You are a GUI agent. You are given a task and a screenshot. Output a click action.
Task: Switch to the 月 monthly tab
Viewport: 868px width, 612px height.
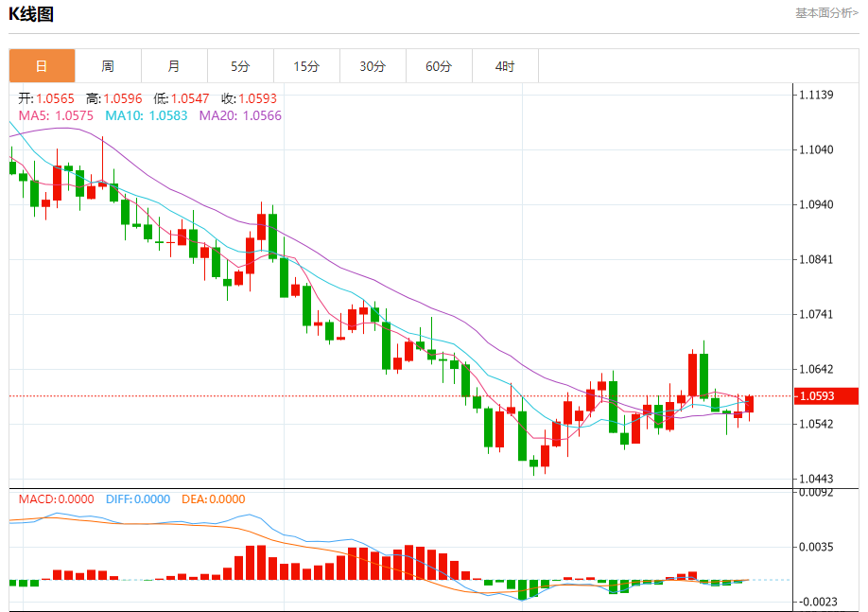click(174, 66)
